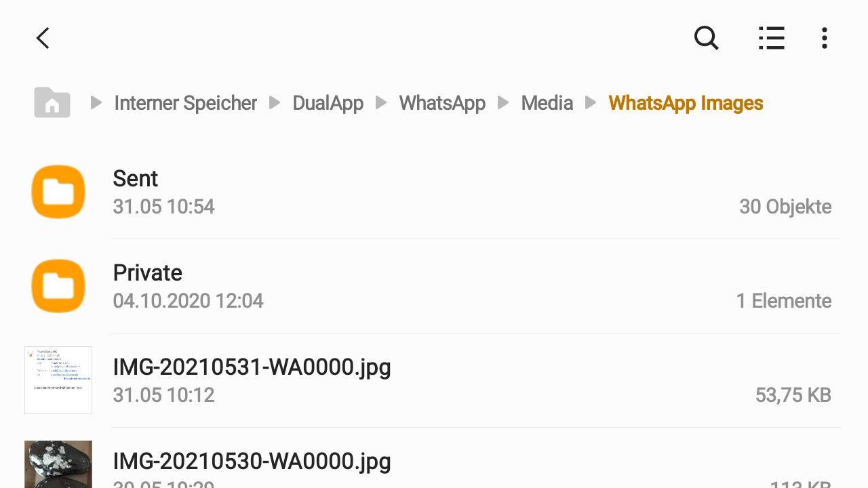Switch list view layout icon
The image size is (868, 488).
coord(772,38)
